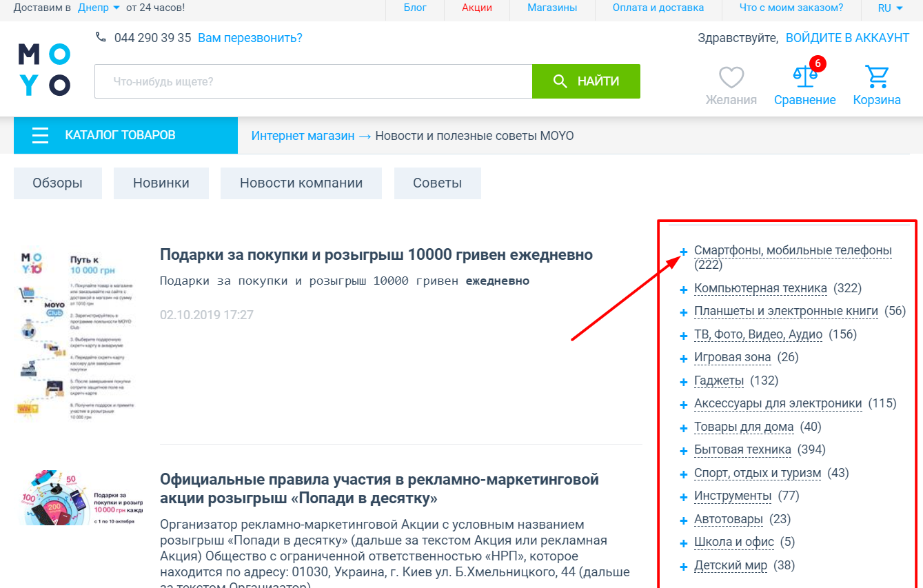Screen dimensions: 923x588
Task: Open category Бытовая техника
Action: click(742, 449)
